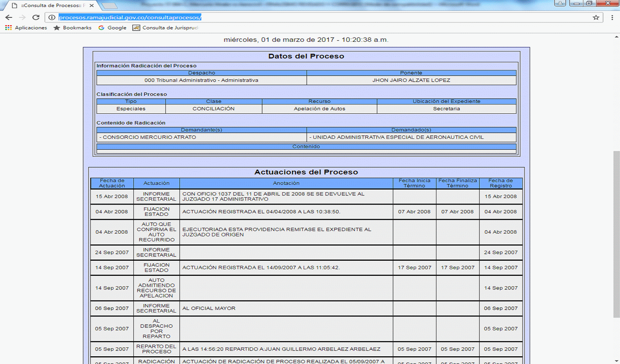Click the Fecha de Actuación column header
Viewport: 620px width, 364px height.
coord(112,183)
